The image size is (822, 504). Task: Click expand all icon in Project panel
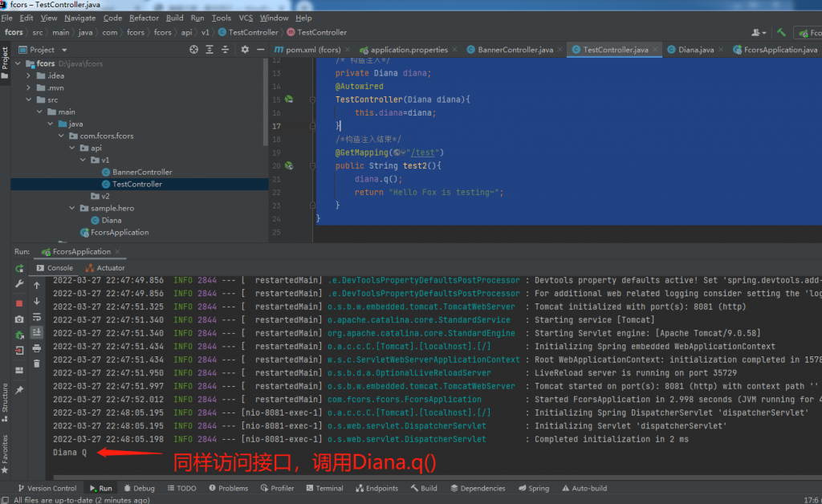210,50
